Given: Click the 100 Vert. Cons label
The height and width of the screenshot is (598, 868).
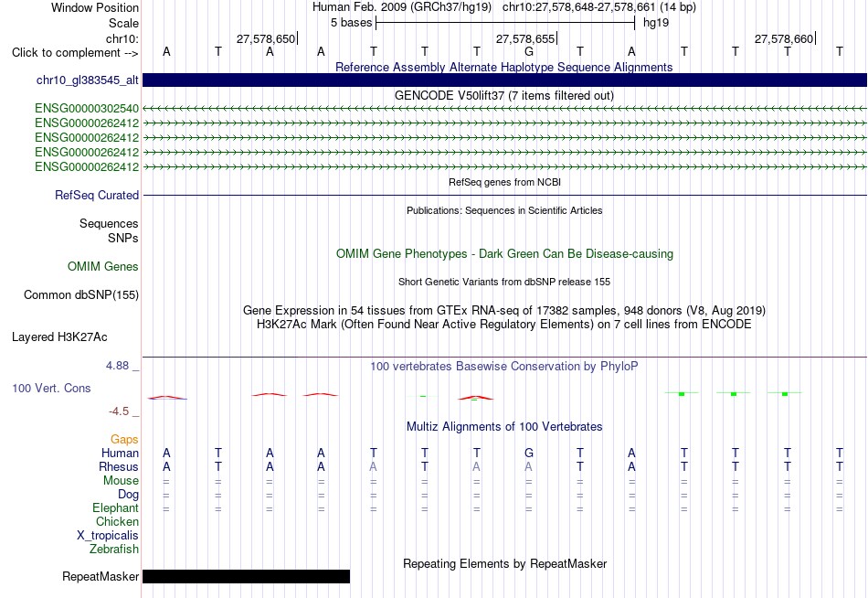Looking at the screenshot, I should point(51,388).
